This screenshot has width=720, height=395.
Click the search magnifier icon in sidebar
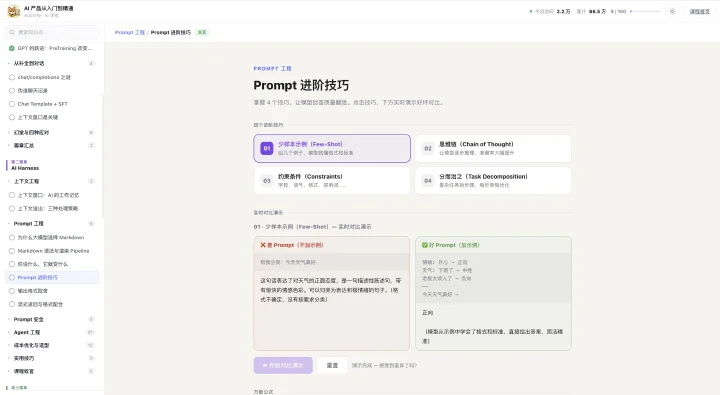tap(12, 32)
